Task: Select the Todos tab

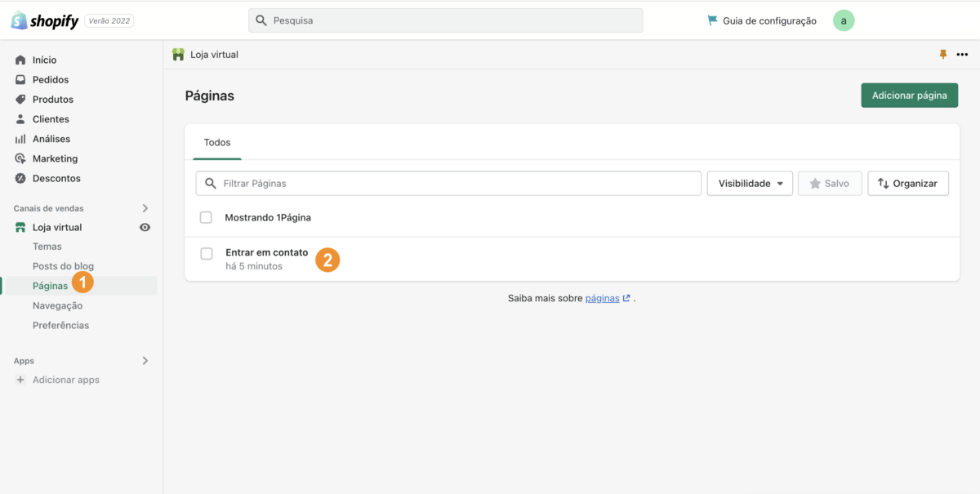Action: (x=217, y=143)
